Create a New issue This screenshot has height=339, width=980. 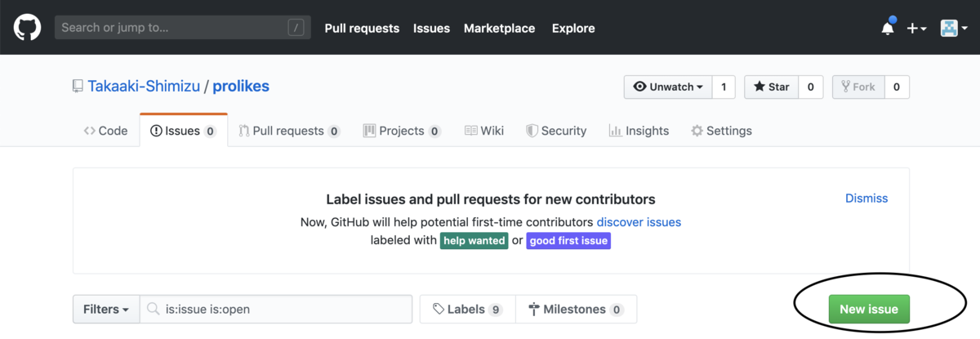[x=869, y=310]
